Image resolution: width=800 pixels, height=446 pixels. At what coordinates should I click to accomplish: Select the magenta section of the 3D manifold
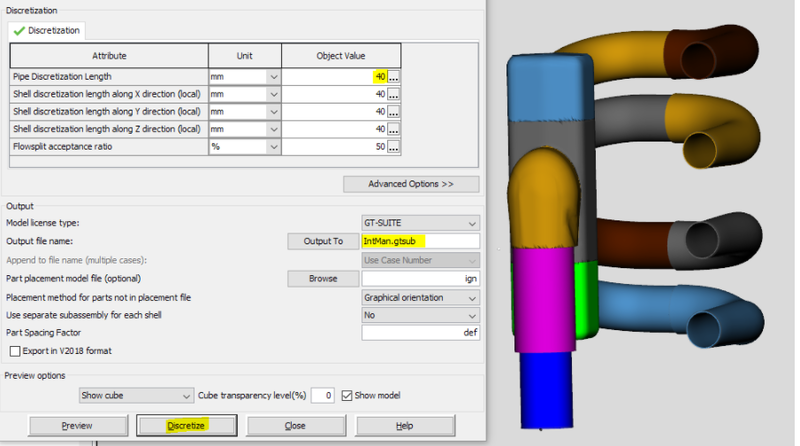tap(544, 300)
